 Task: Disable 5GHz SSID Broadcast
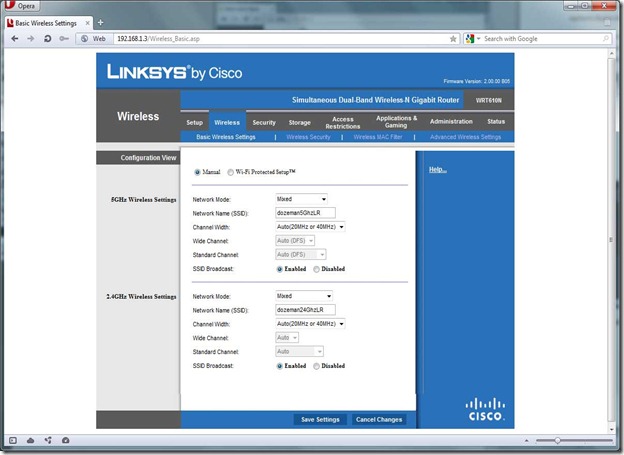point(316,269)
